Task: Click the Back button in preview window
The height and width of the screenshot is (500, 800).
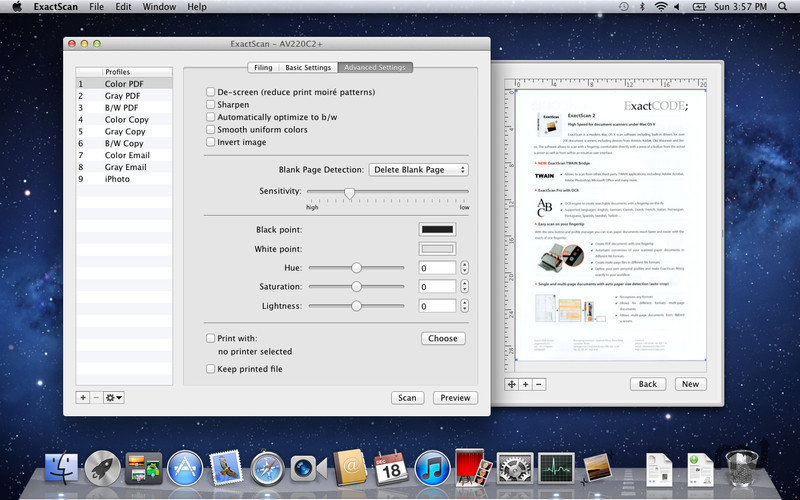Action: point(648,384)
